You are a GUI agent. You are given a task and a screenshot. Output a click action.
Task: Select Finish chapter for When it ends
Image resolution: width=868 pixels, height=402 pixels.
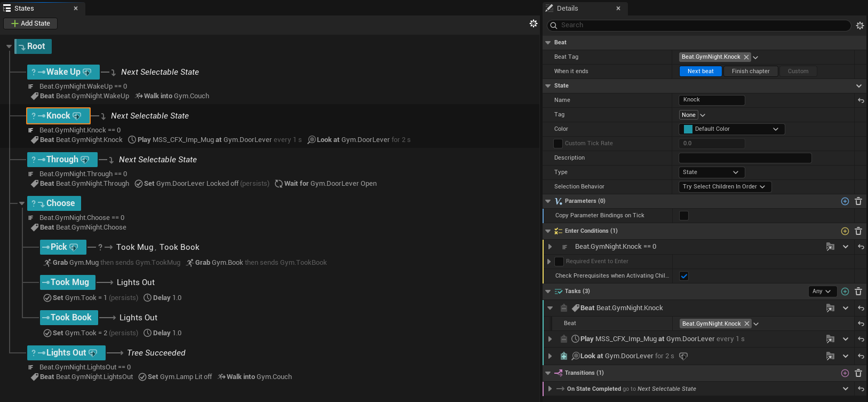point(751,72)
